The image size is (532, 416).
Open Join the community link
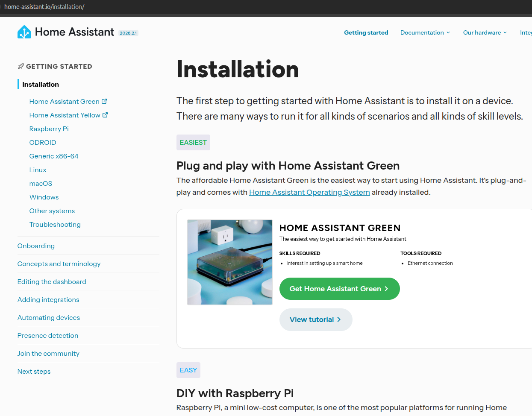[48, 353]
